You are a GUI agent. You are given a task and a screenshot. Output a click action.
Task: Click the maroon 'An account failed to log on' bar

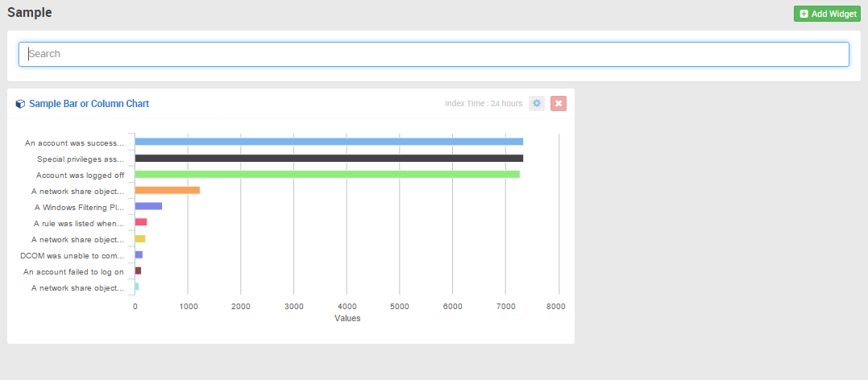[138, 271]
